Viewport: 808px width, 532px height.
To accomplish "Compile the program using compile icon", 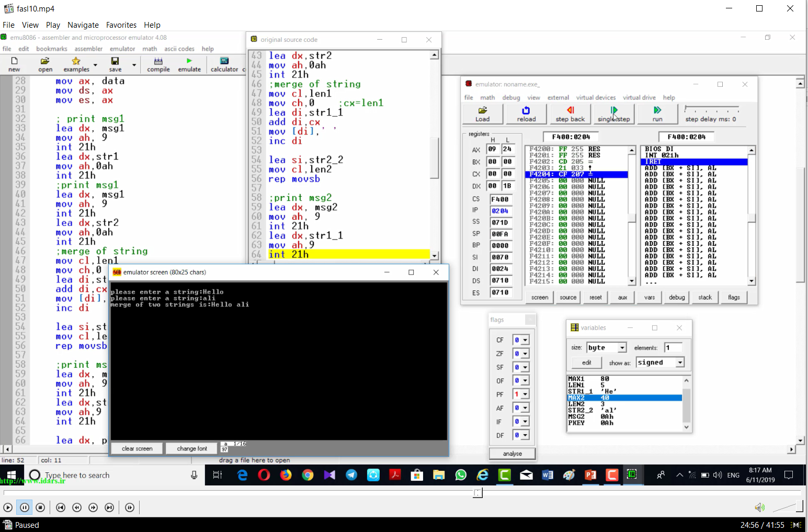I will tap(158, 64).
